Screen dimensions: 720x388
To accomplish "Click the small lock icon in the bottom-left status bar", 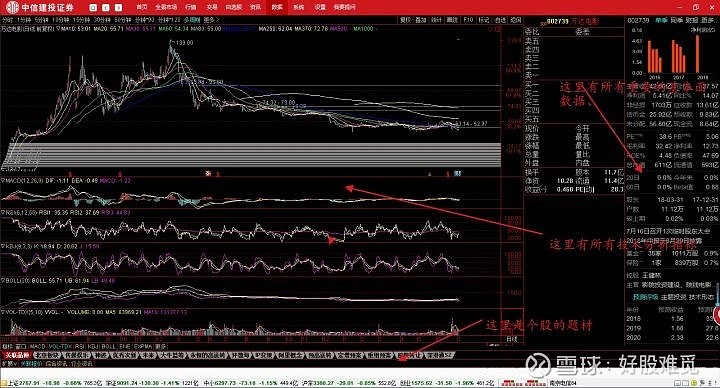I will (4, 383).
